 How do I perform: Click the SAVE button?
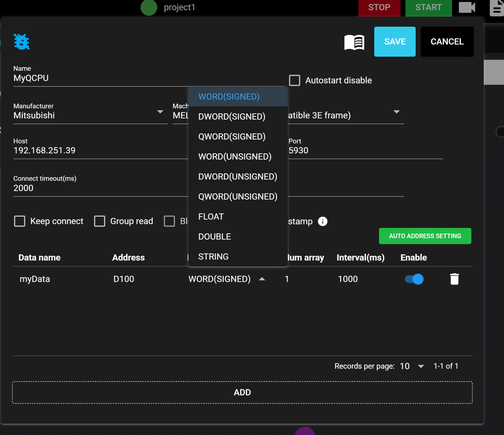coord(394,42)
